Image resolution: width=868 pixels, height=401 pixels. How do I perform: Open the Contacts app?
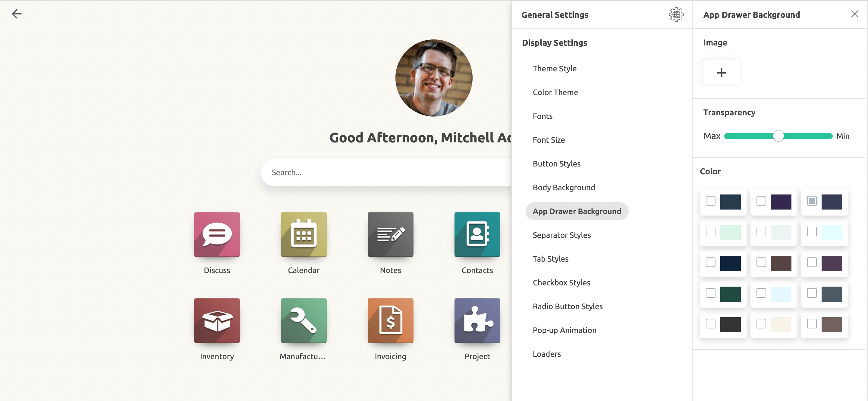point(477,234)
